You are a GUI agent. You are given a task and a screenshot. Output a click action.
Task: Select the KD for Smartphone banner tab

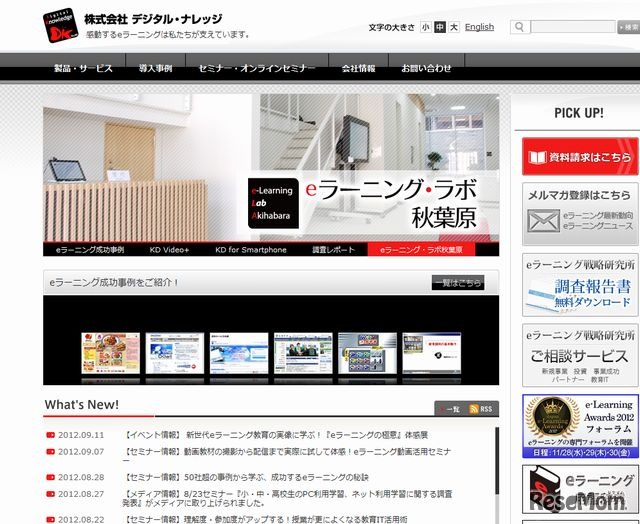[251, 250]
